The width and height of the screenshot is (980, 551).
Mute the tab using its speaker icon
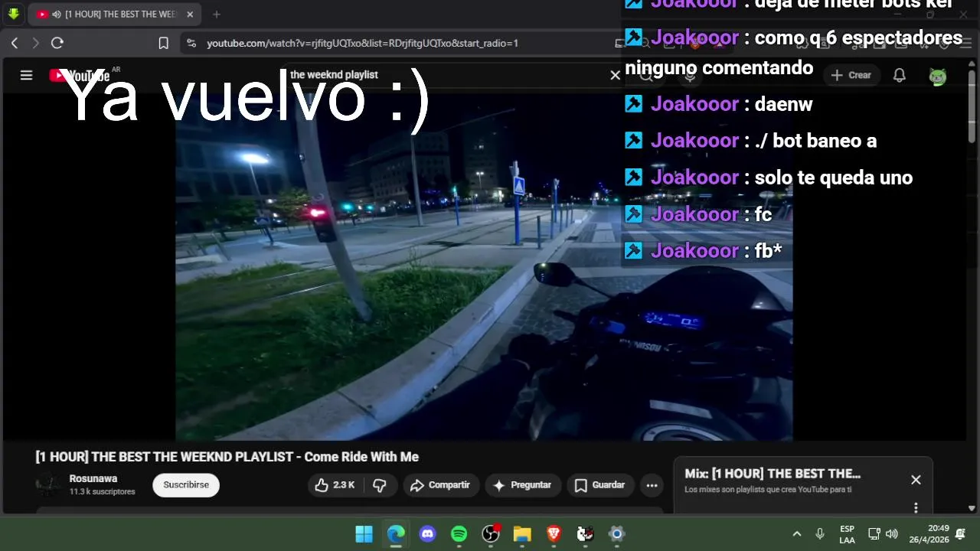(x=57, y=14)
